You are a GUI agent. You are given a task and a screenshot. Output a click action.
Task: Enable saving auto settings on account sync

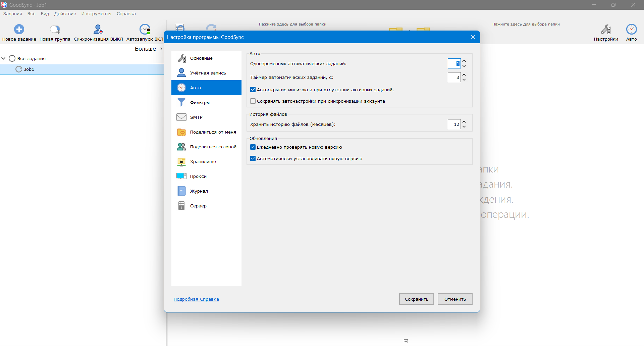pyautogui.click(x=253, y=101)
